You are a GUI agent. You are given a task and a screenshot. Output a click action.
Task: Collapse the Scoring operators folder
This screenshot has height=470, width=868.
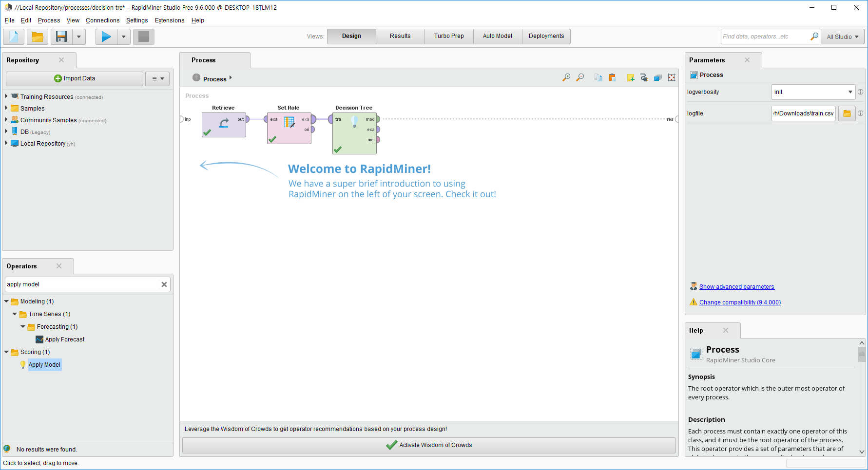6,352
